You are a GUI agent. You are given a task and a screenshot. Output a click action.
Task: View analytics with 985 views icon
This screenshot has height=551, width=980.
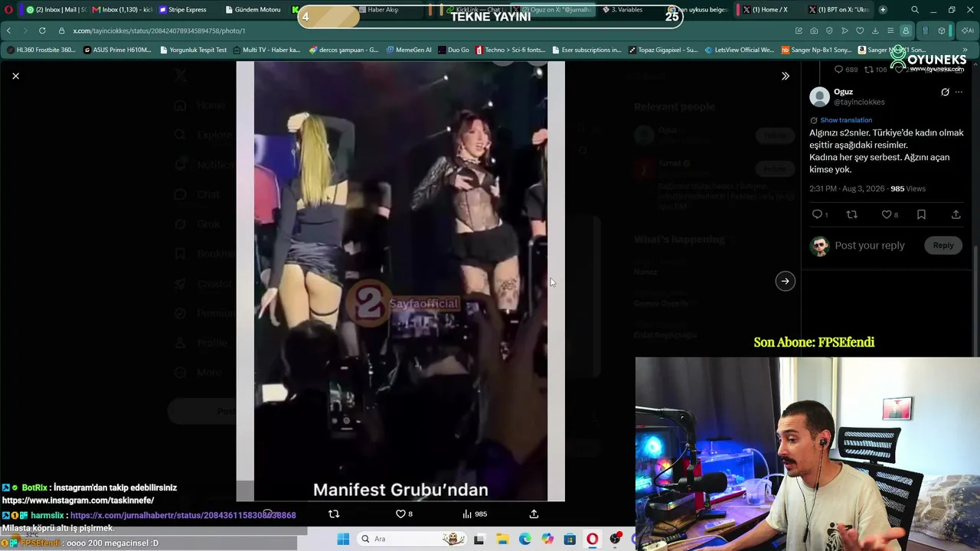pyautogui.click(x=475, y=514)
